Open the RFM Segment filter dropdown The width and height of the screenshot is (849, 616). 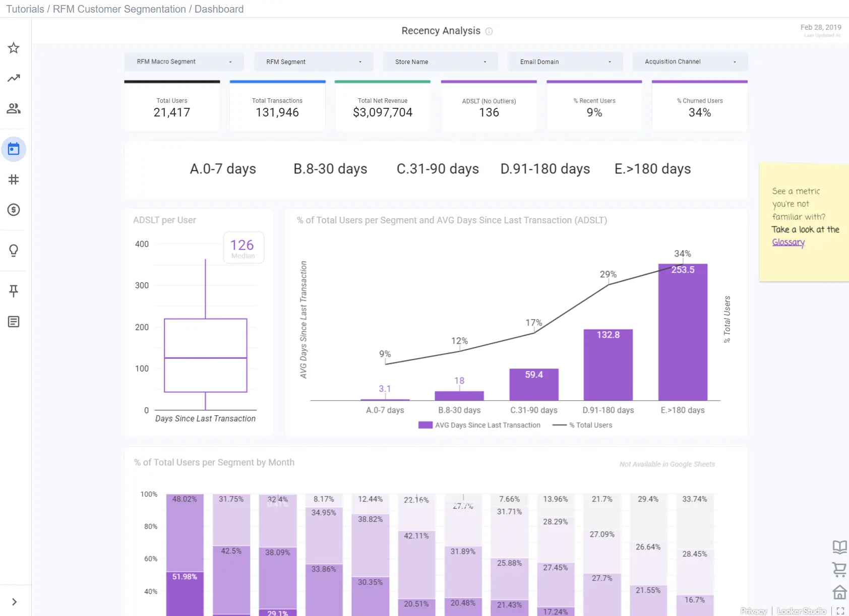tap(314, 61)
